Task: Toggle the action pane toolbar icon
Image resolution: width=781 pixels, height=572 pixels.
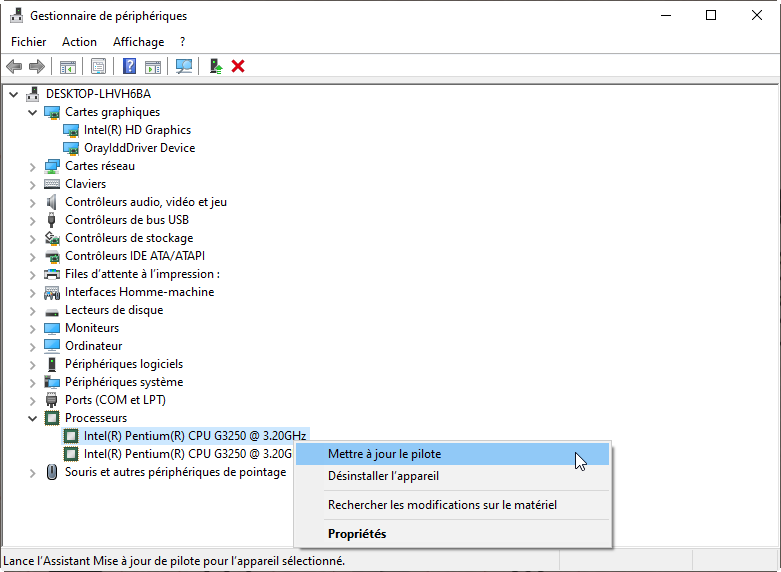Action: click(153, 66)
